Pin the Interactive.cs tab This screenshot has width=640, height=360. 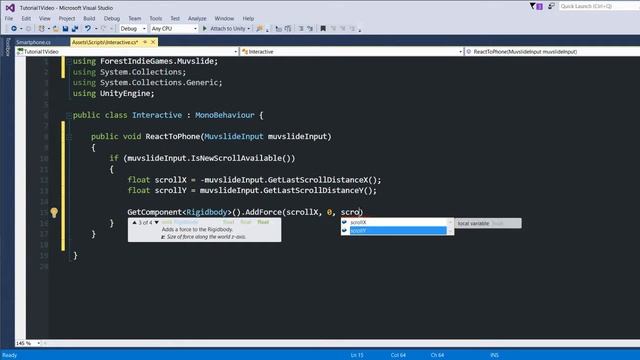pyautogui.click(x=145, y=42)
